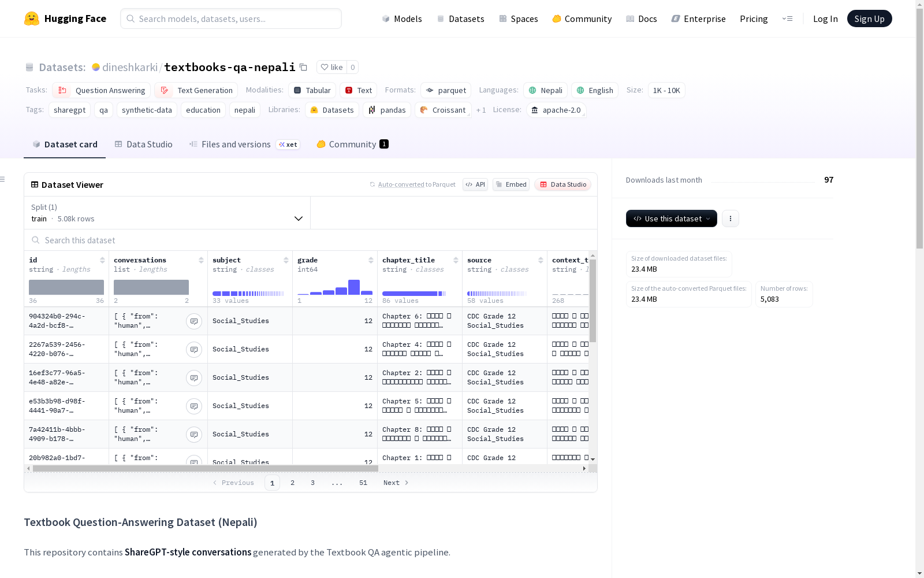The width and height of the screenshot is (924, 578).
Task: Filter by the Text Generation task tag
Action: [x=196, y=90]
